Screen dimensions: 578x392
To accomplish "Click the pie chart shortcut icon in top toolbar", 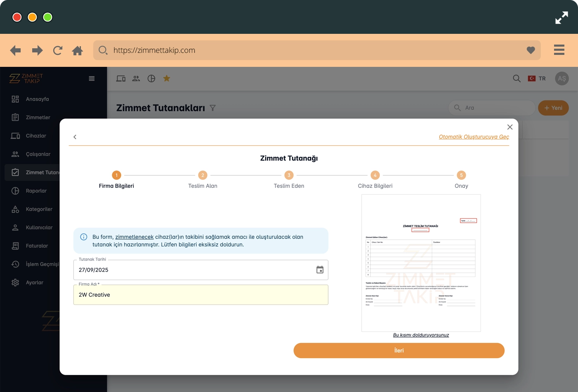I will tap(152, 78).
